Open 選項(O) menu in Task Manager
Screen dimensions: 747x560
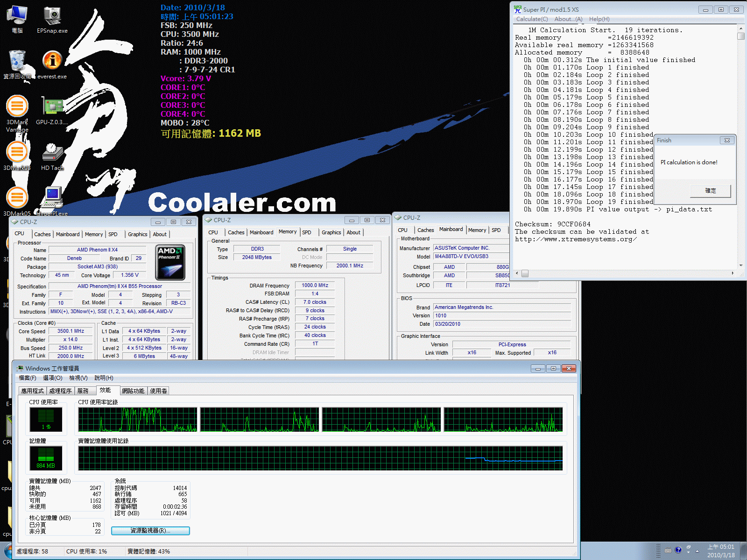tap(52, 378)
